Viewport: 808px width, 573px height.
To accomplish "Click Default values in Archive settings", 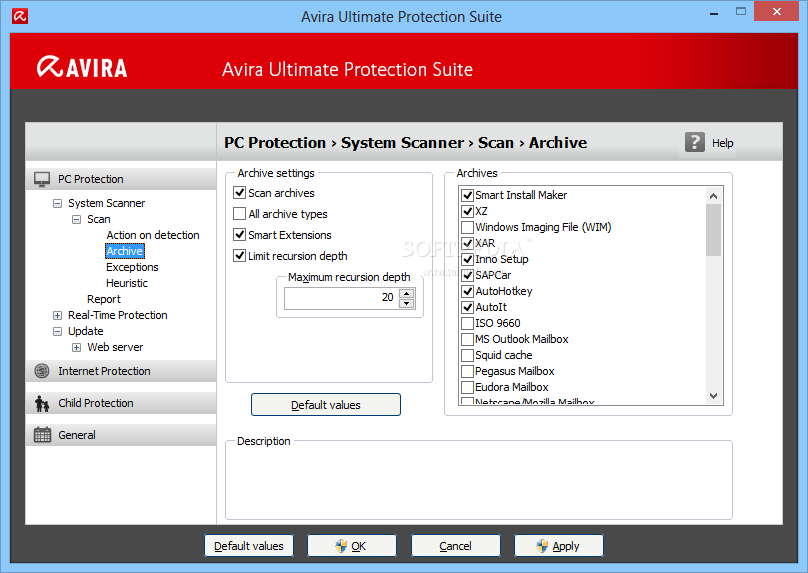I will click(326, 405).
